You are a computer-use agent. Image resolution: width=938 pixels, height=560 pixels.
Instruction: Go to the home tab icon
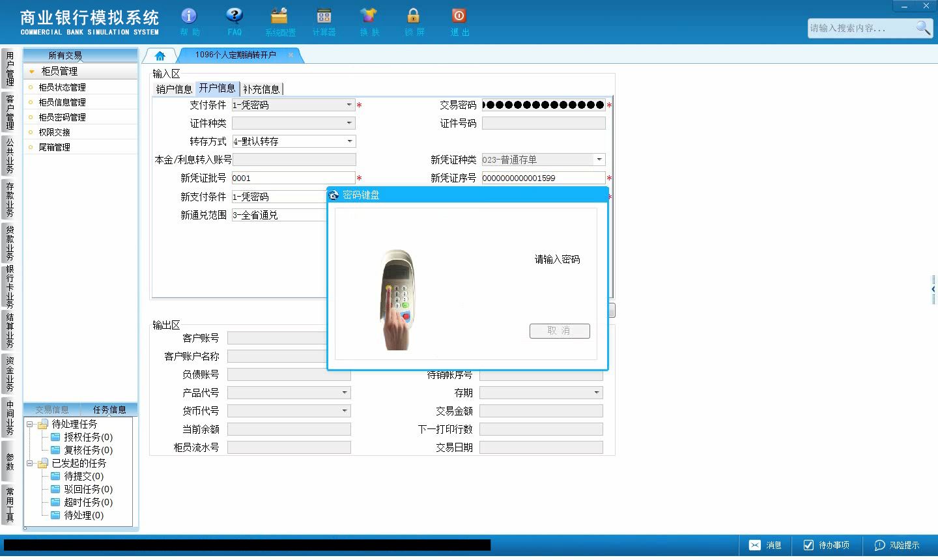[160, 56]
